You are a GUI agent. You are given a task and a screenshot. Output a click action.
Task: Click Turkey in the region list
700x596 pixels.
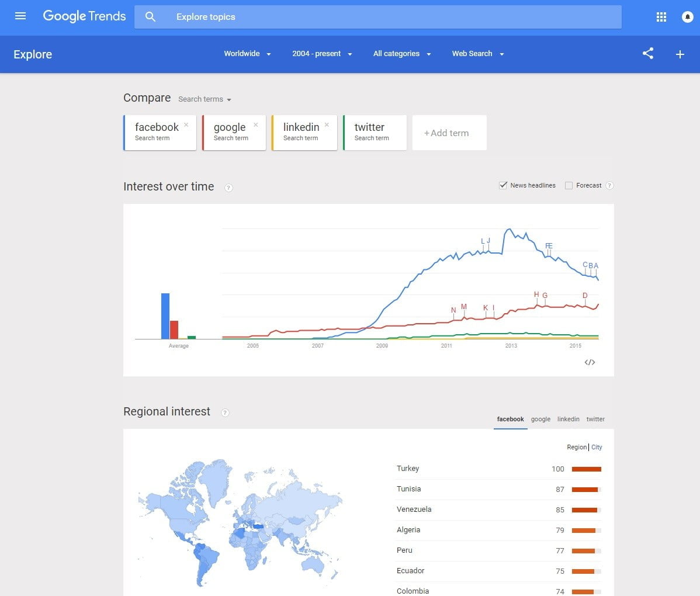pos(408,468)
